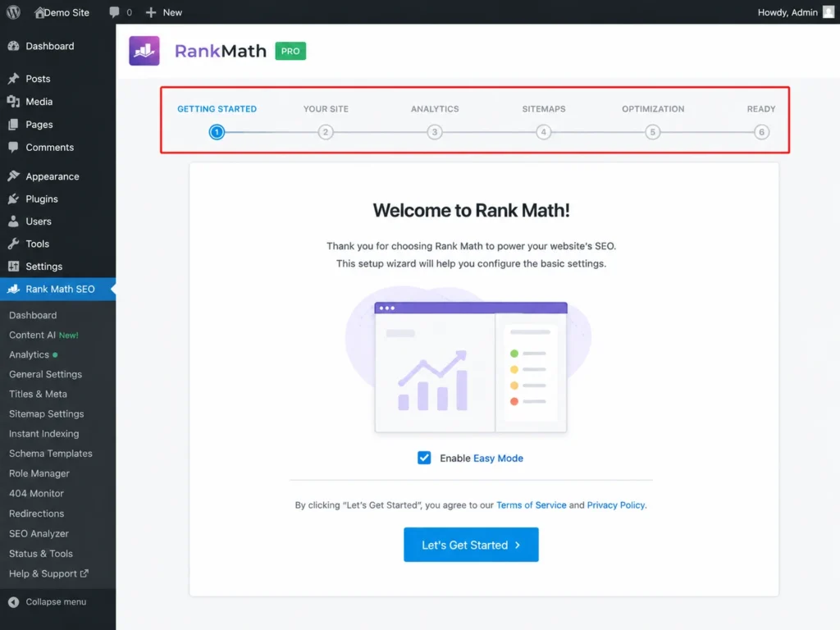Click the comment count 0 in admin bar
The height and width of the screenshot is (630, 840).
click(x=129, y=12)
